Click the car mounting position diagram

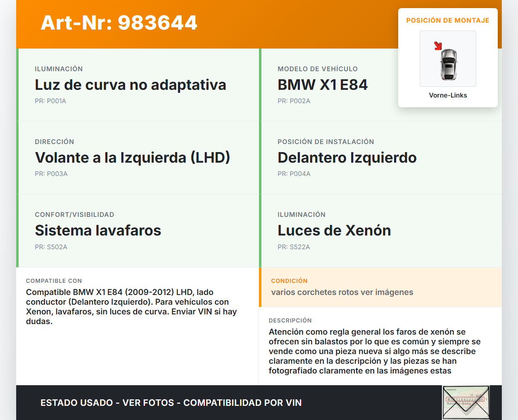[x=448, y=59]
